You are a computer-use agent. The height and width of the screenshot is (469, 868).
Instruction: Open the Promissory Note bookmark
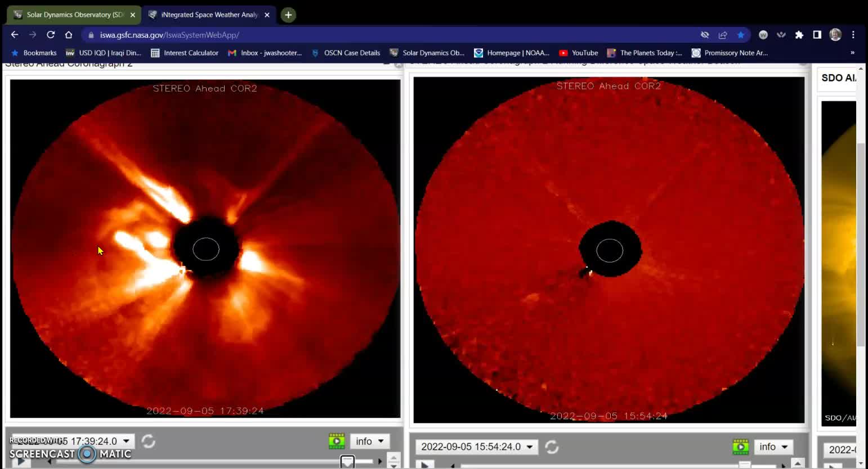tap(730, 53)
